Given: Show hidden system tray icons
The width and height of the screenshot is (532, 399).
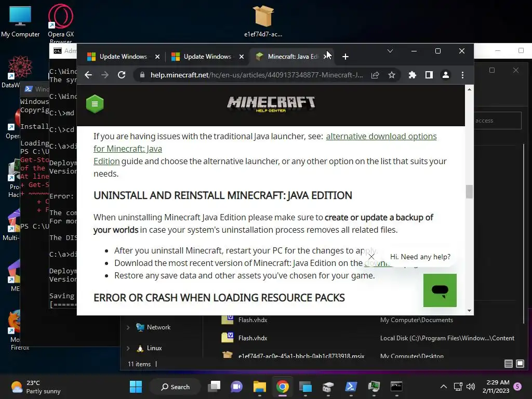Looking at the screenshot, I should 443,387.
